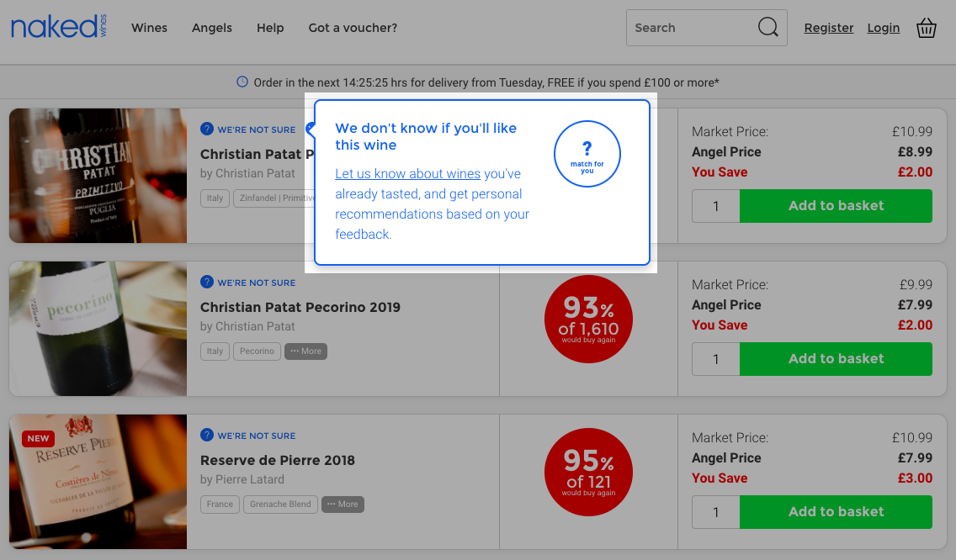Screen dimensions: 956x560
Task: Select 'Got a voucher?' in navigation
Action: [353, 28]
